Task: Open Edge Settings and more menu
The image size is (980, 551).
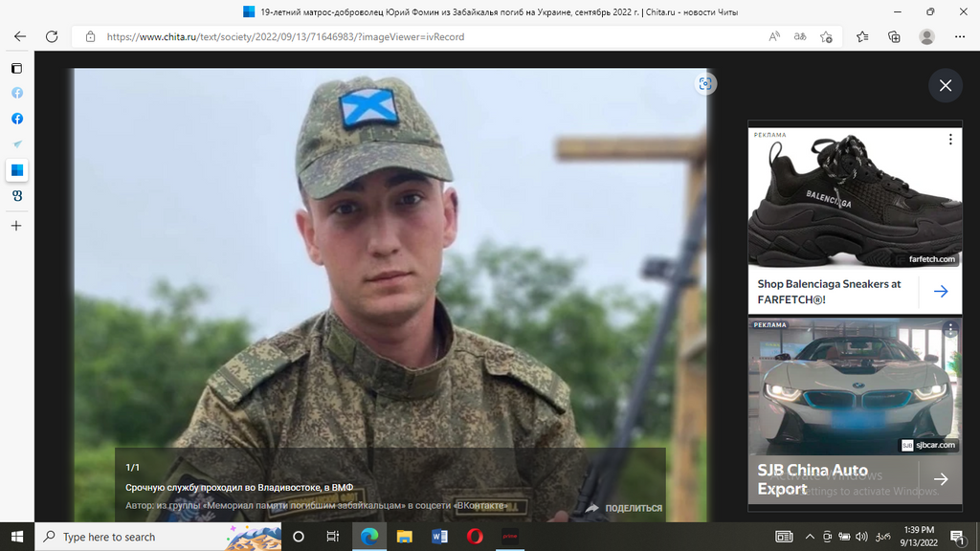Action: (960, 37)
